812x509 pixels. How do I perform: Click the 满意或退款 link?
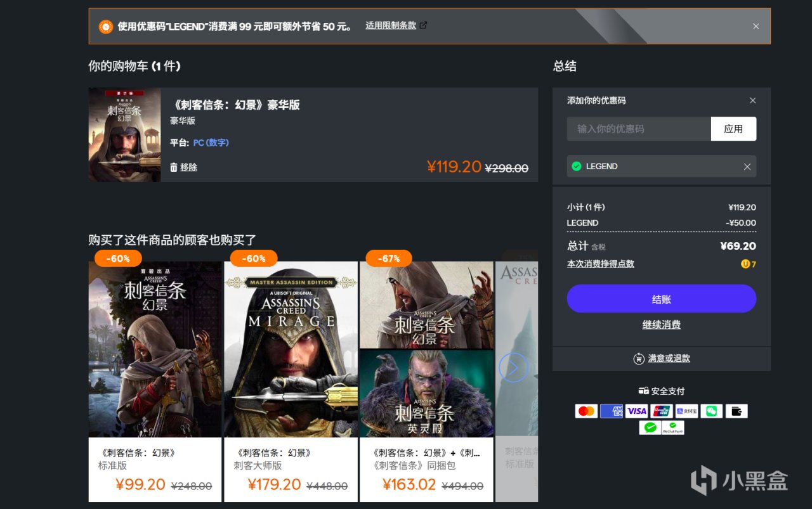click(x=669, y=359)
